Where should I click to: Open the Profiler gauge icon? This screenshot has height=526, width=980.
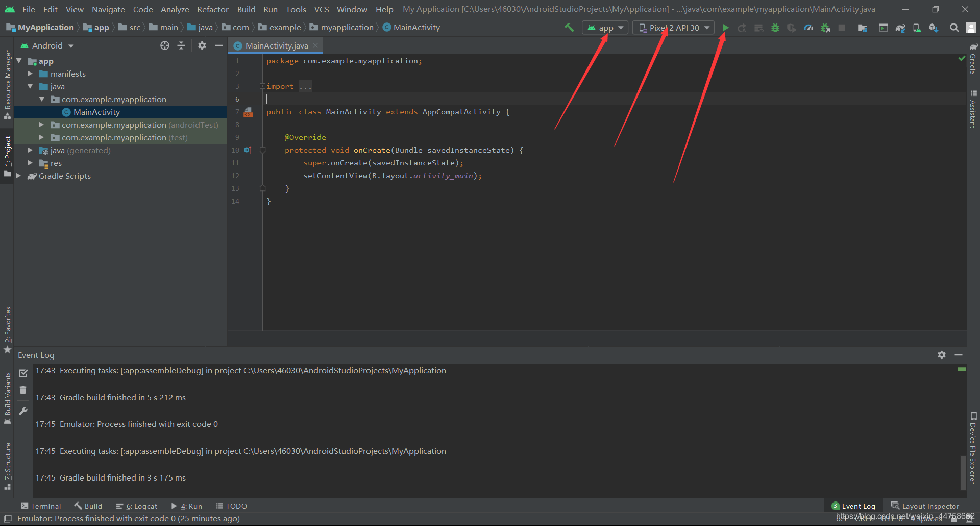coord(808,28)
